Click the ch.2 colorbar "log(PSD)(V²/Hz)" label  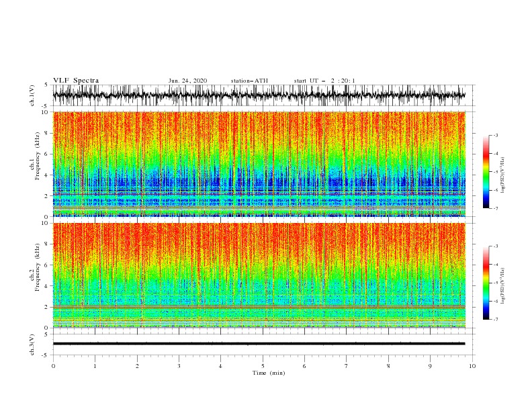[502, 286]
